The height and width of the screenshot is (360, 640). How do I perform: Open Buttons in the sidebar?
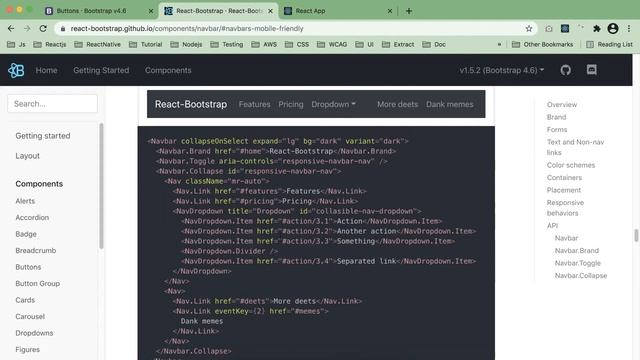(x=28, y=267)
